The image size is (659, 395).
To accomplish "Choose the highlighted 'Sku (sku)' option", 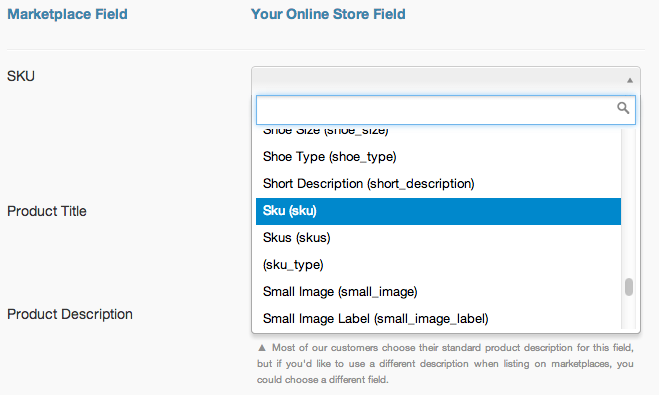I will (438, 211).
